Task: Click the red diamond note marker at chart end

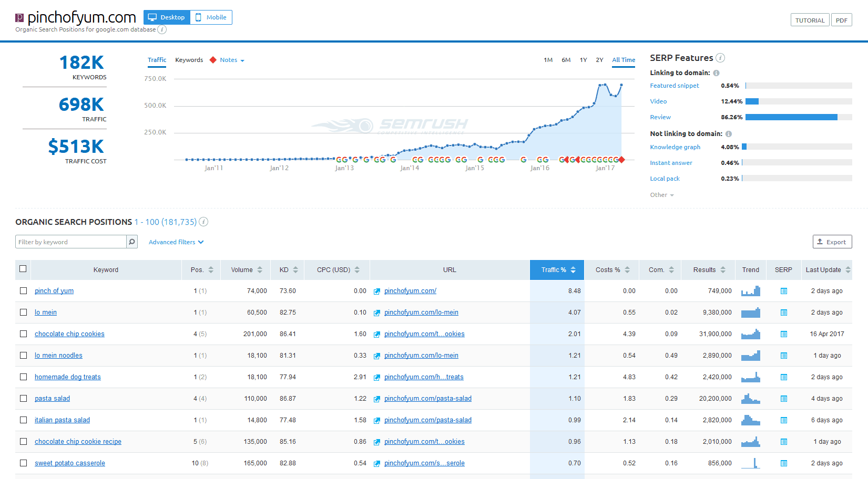Action: (x=621, y=159)
